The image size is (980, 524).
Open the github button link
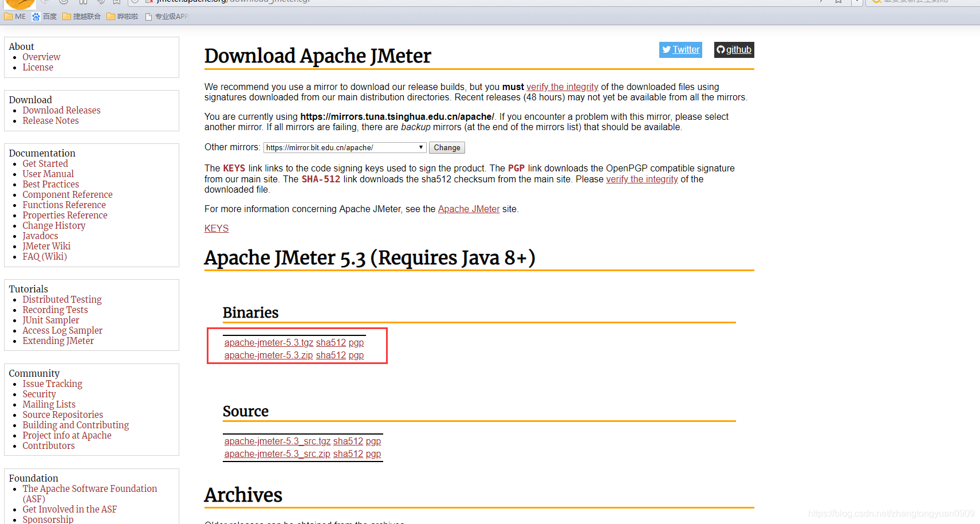pyautogui.click(x=734, y=50)
